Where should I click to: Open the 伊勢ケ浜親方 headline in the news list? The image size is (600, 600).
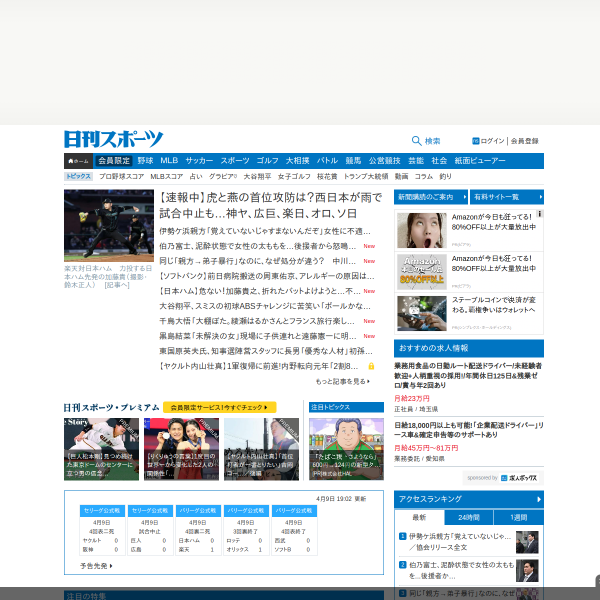[265, 231]
